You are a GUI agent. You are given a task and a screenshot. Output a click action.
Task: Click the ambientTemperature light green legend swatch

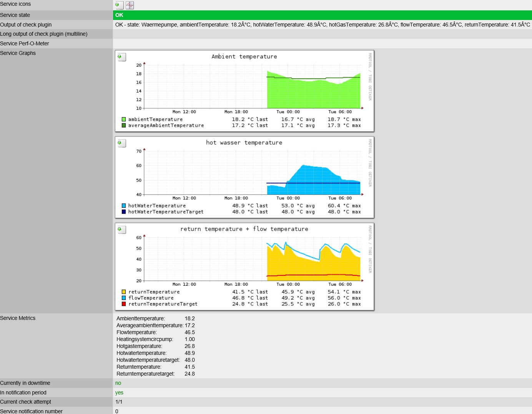124,119
